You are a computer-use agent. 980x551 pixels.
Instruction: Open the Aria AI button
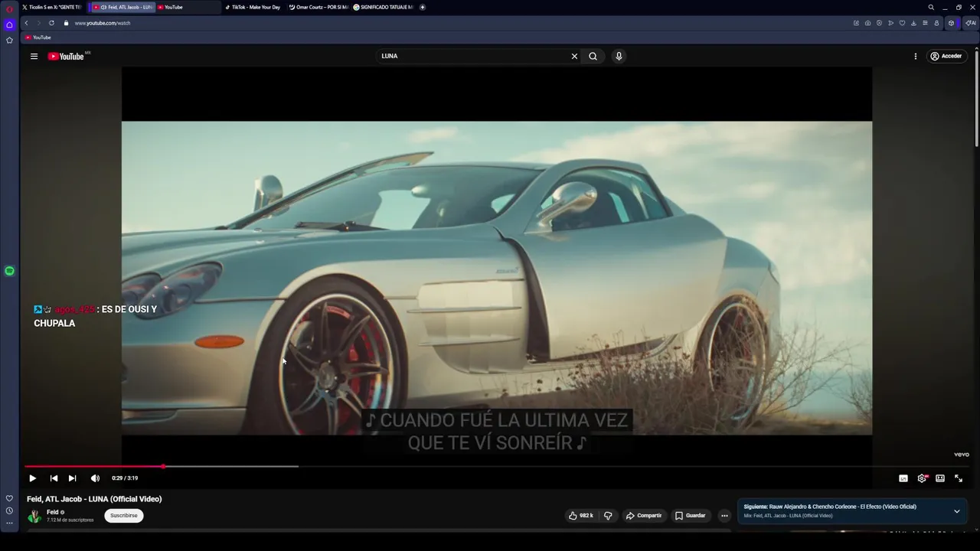click(971, 23)
